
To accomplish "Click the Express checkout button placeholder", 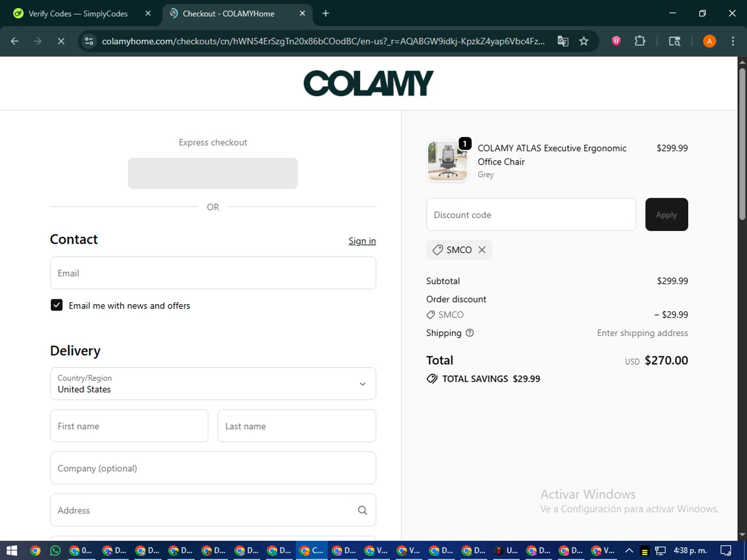I will [213, 173].
